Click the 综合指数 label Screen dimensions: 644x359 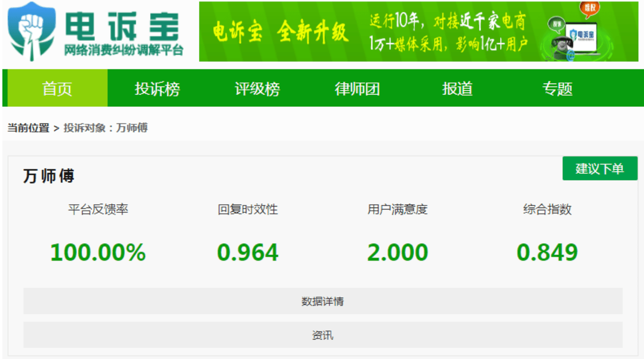click(548, 209)
